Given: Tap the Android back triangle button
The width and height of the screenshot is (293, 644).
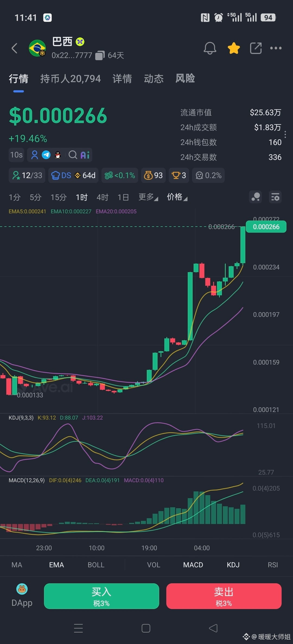Looking at the screenshot, I should 213,628.
